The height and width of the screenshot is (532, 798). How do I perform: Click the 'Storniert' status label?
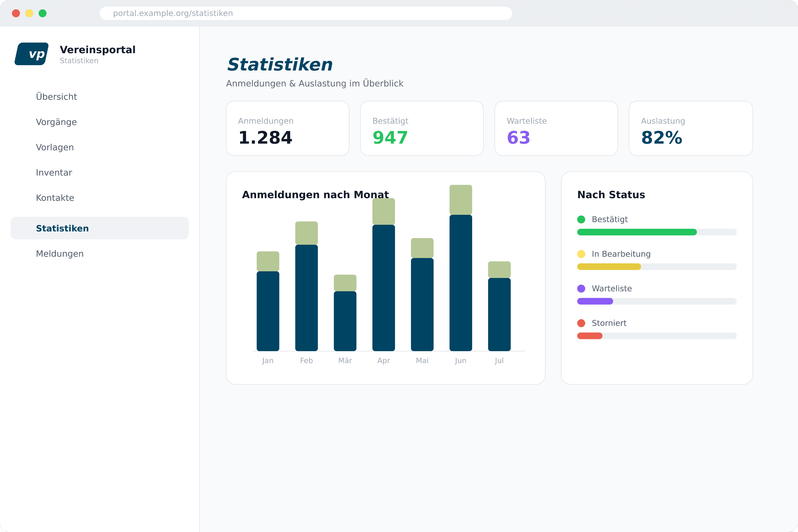pos(609,323)
